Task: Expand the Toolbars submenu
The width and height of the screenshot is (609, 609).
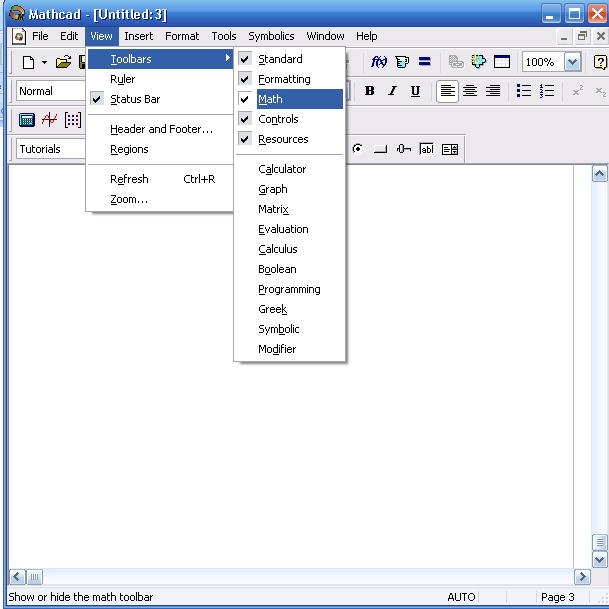Action: coord(160,59)
